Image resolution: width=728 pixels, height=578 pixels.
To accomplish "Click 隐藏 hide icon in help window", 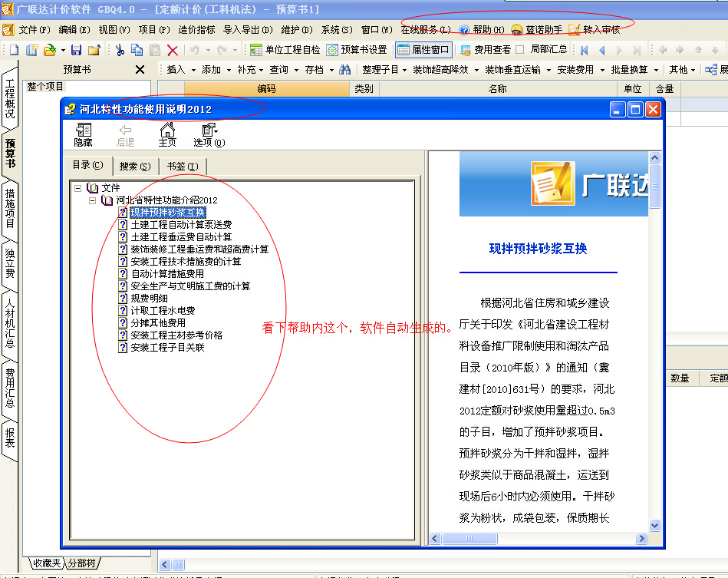I will [x=83, y=135].
